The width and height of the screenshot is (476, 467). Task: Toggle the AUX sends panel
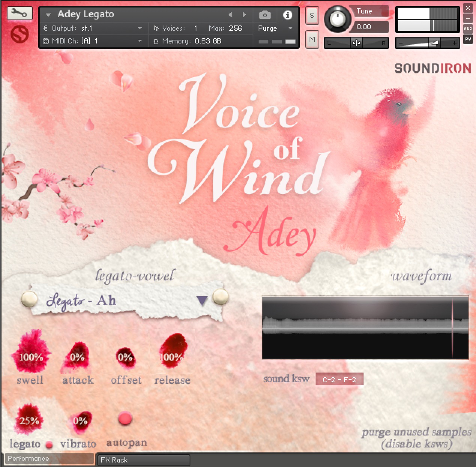[x=468, y=28]
